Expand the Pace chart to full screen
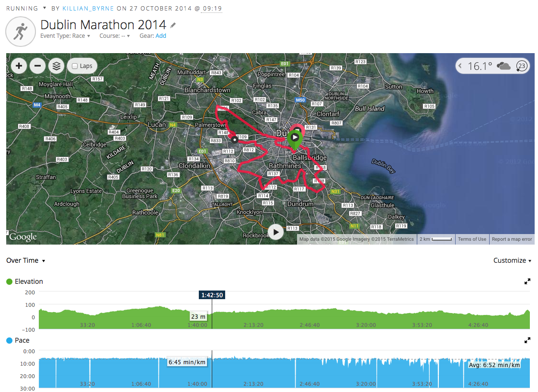The height and width of the screenshot is (392, 538). [527, 340]
